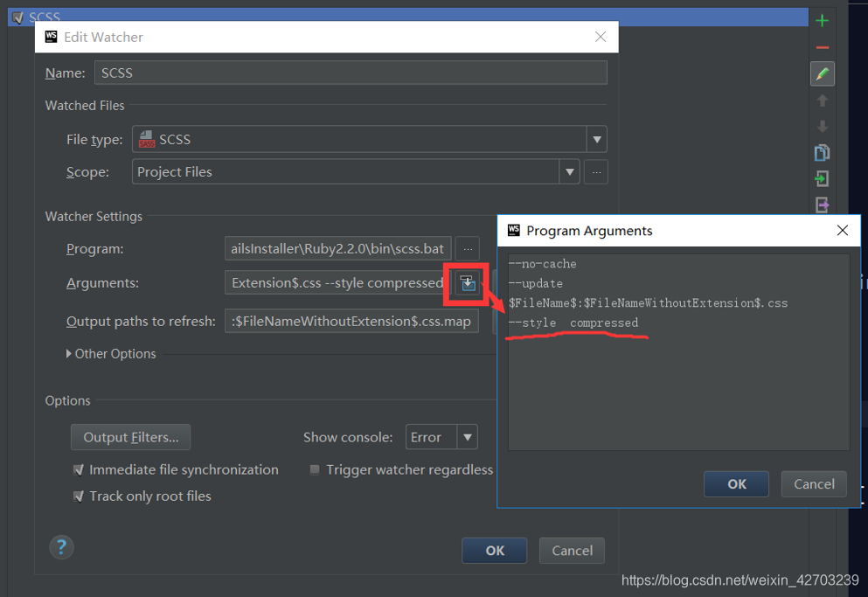Image resolution: width=868 pixels, height=597 pixels.
Task: Expand the Arguments field editor icon
Action: coord(468,283)
